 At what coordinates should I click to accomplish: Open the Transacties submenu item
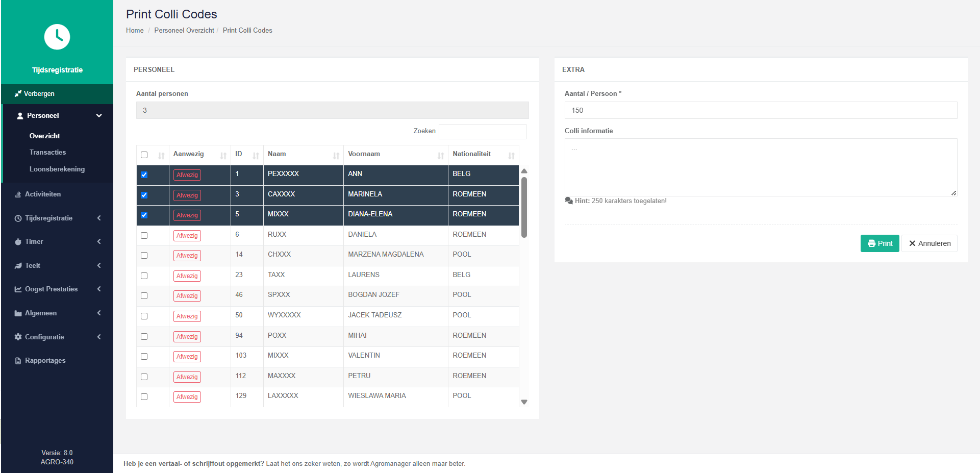click(48, 153)
